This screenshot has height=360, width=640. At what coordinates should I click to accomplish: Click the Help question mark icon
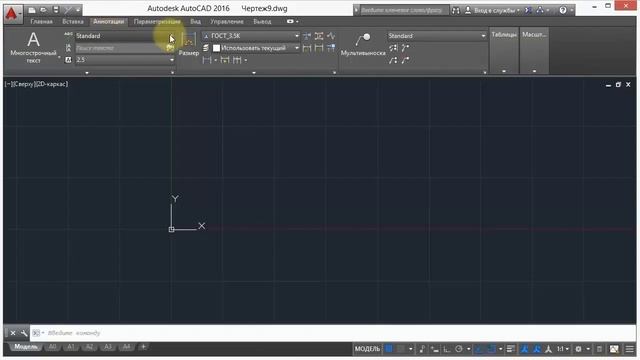(563, 10)
